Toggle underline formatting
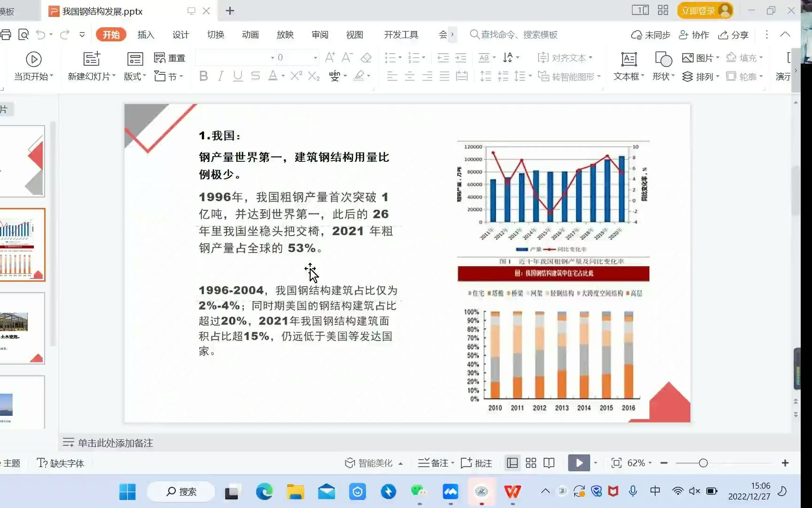The width and height of the screenshot is (812, 508). 237,76
